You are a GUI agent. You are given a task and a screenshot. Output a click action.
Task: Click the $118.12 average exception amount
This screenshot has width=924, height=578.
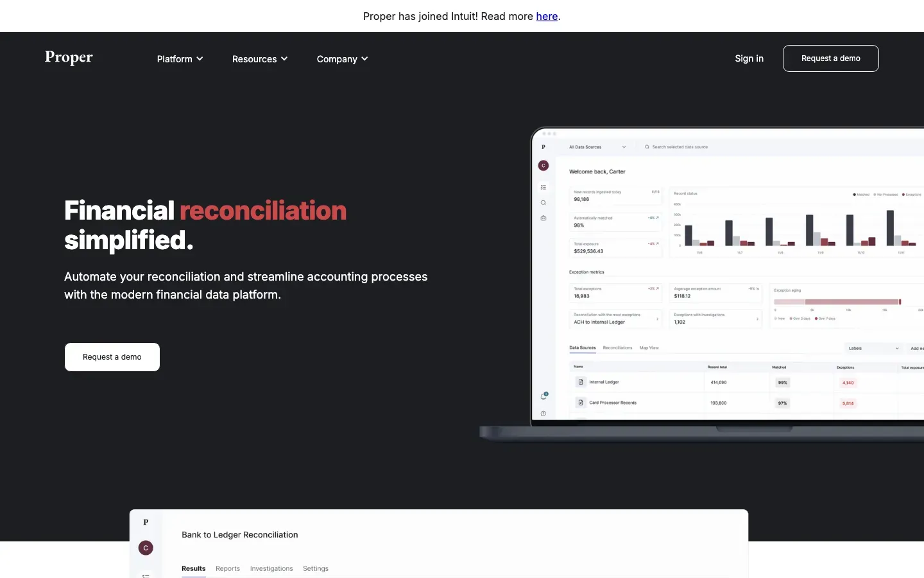[682, 296]
